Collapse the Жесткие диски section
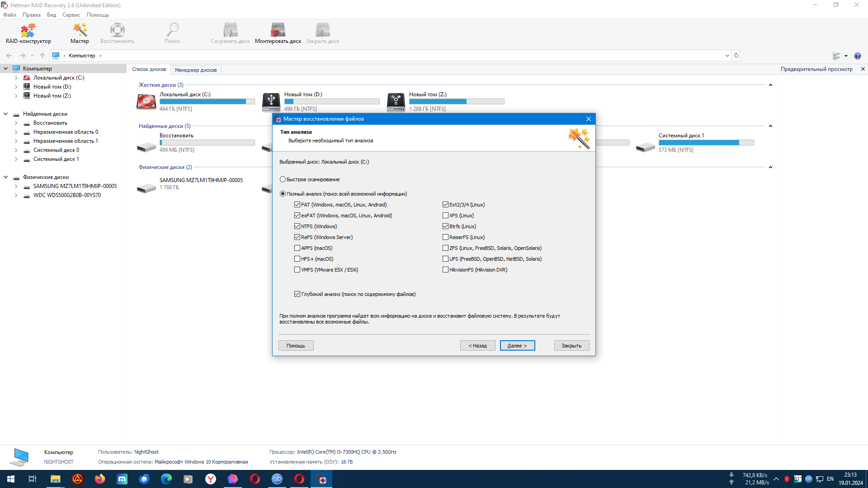 point(770,85)
